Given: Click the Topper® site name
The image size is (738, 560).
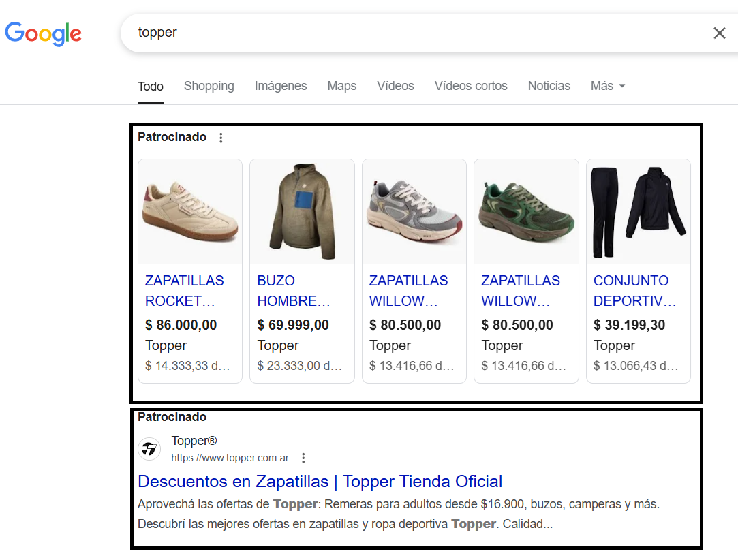Looking at the screenshot, I should click(x=194, y=441).
